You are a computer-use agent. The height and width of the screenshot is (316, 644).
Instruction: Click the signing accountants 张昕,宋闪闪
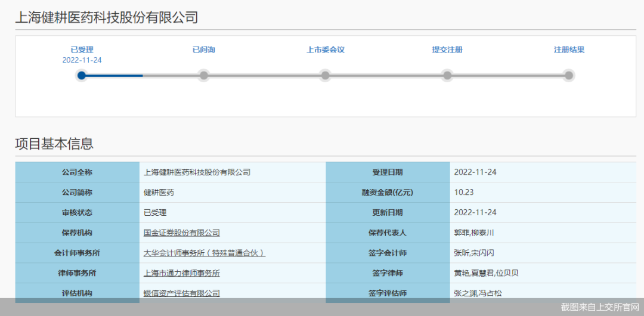(x=473, y=253)
